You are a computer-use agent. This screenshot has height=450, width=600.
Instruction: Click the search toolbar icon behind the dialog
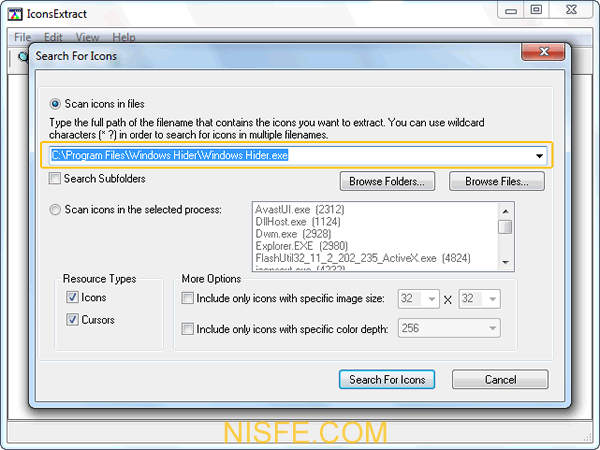point(24,57)
